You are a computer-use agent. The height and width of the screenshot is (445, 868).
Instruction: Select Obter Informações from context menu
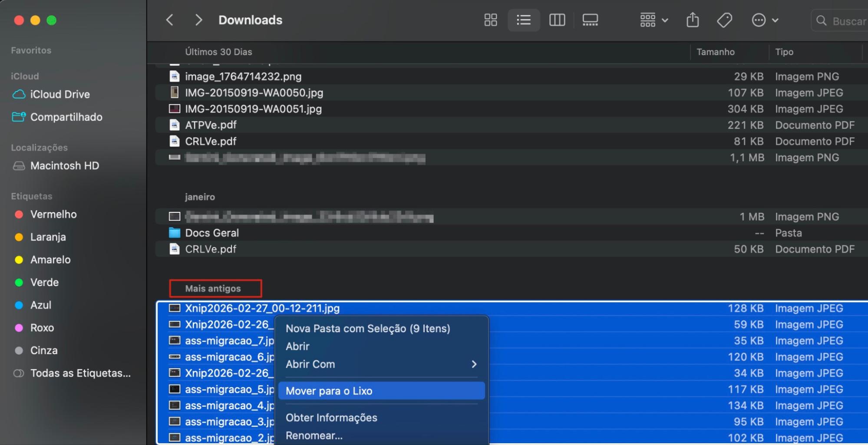pos(331,417)
